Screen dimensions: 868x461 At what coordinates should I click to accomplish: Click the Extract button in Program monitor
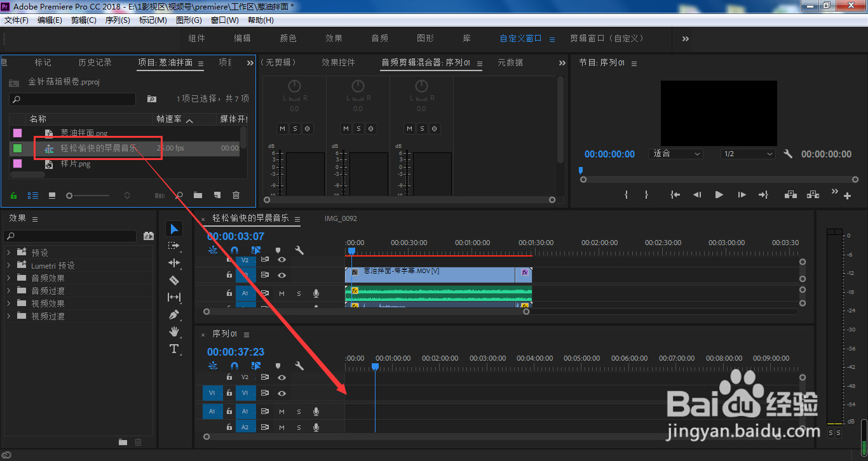tap(813, 195)
